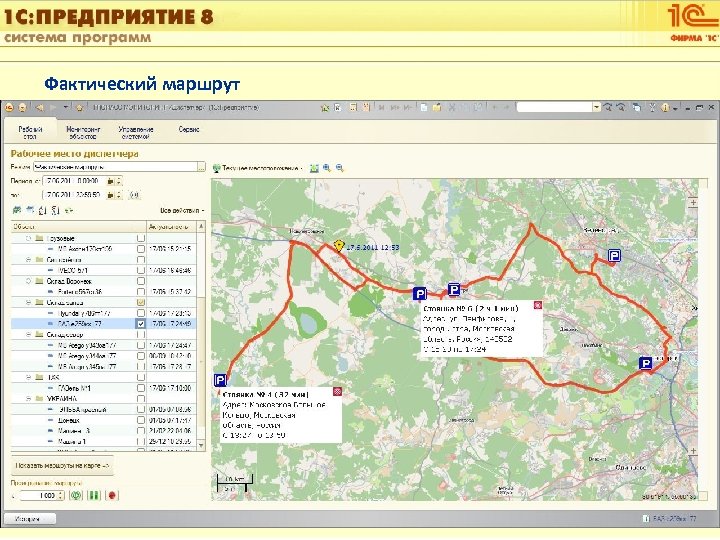Screen dimensions: 720x540
Task: Switch to the Сервис tab
Action: [x=189, y=129]
